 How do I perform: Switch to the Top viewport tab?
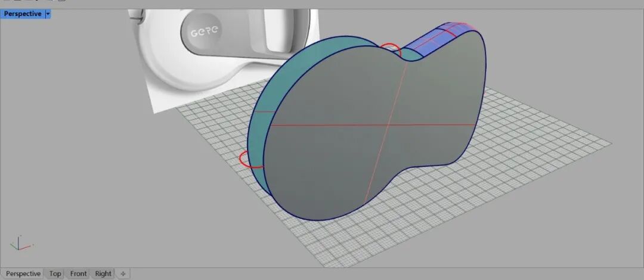[55, 273]
